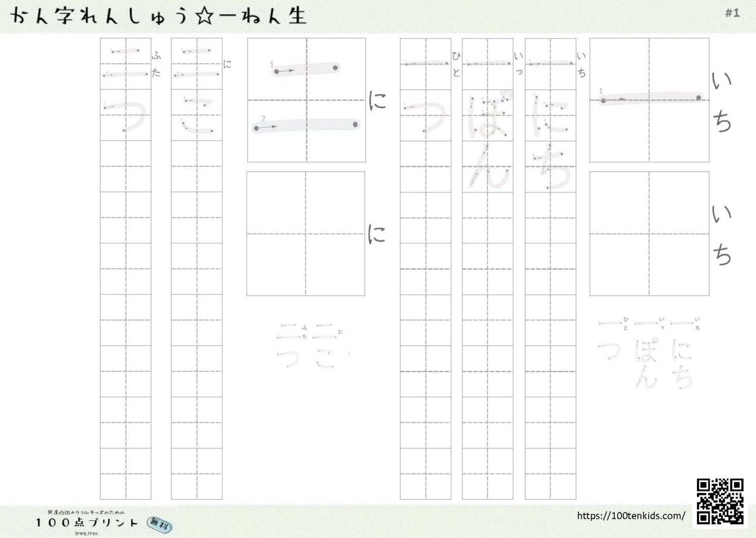Viewport: 756px width, 538px height.
Task: Click the start dot of stroke 2 in large 二
Action: coord(256,128)
